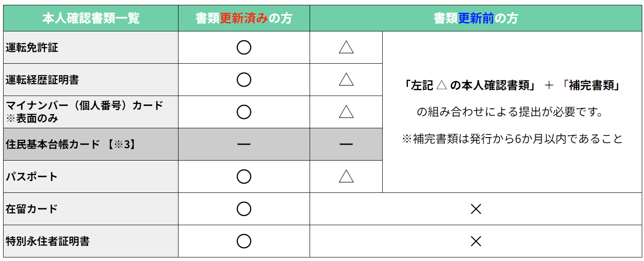
Task: Click the note ※補完書類は発行から6か月以内であること
Action: point(512,139)
